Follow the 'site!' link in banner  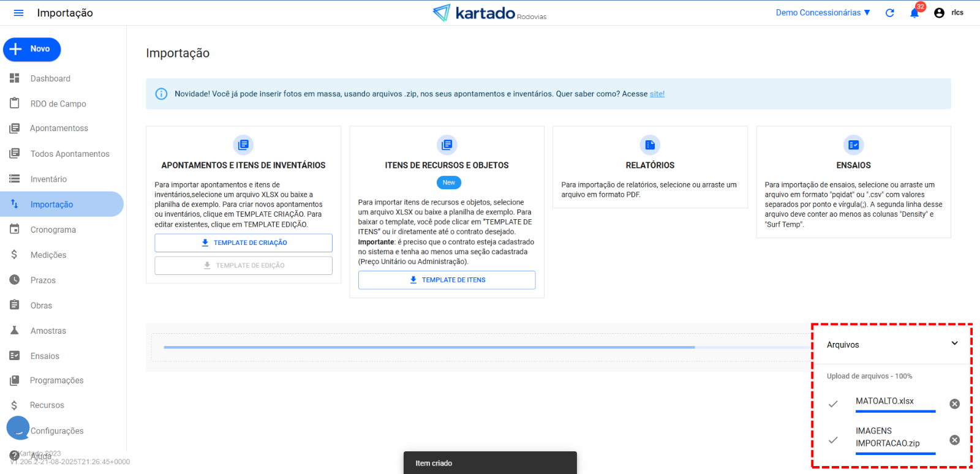[657, 94]
